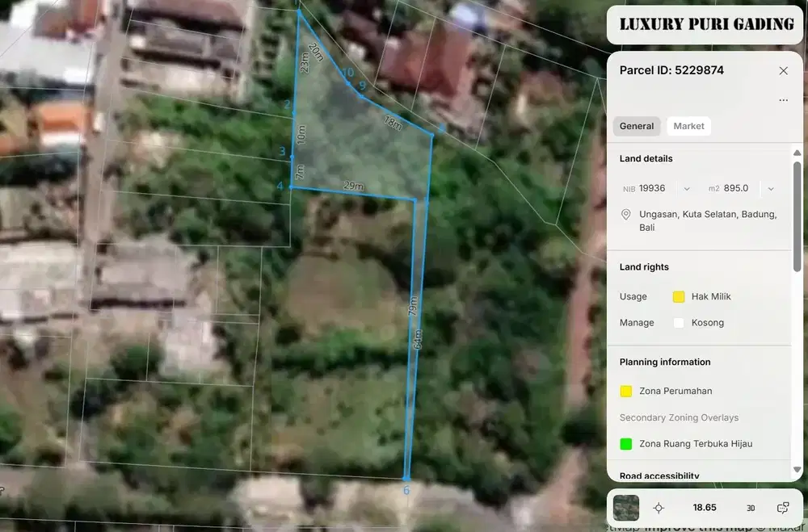The height and width of the screenshot is (532, 808).
Task: Click the yellow Hak Milik usage swatch
Action: 679,297
